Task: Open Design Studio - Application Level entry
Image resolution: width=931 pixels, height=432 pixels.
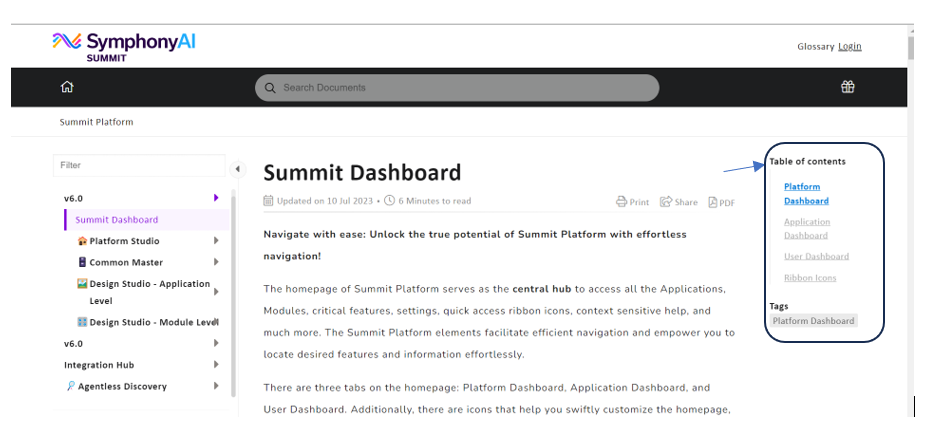Action: (x=150, y=292)
